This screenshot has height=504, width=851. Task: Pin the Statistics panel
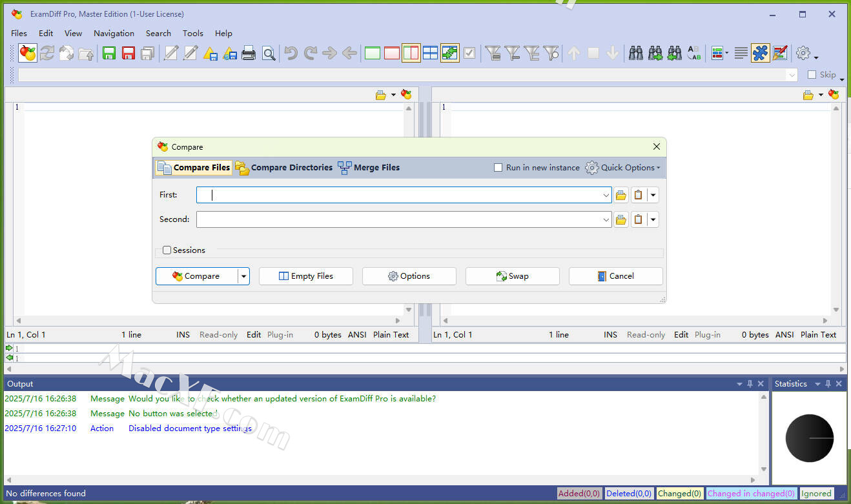(x=828, y=384)
